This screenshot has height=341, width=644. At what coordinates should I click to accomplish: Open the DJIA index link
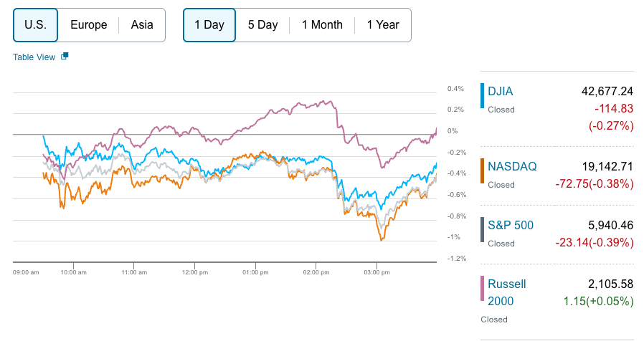tap(501, 91)
